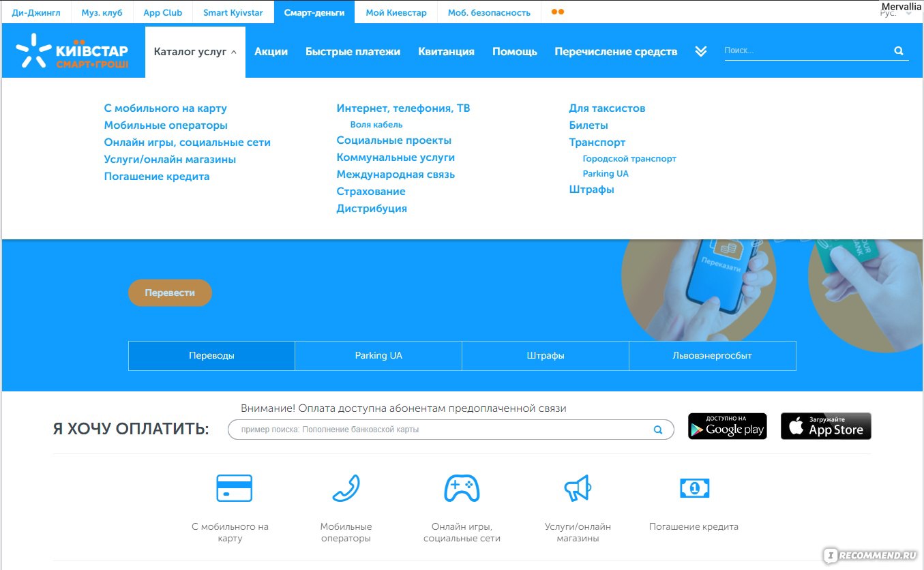Screen dimensions: 924x570
Task: Open the App Club top tab
Action: pos(163,12)
